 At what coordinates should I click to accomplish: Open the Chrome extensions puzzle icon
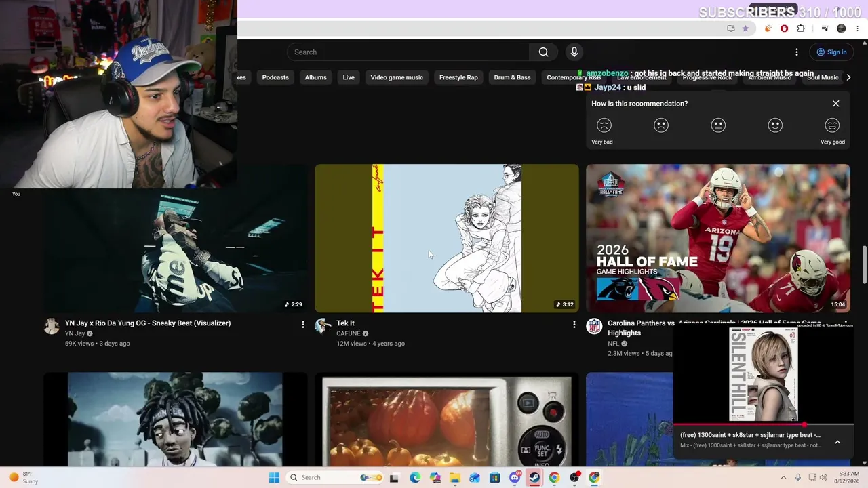(801, 28)
